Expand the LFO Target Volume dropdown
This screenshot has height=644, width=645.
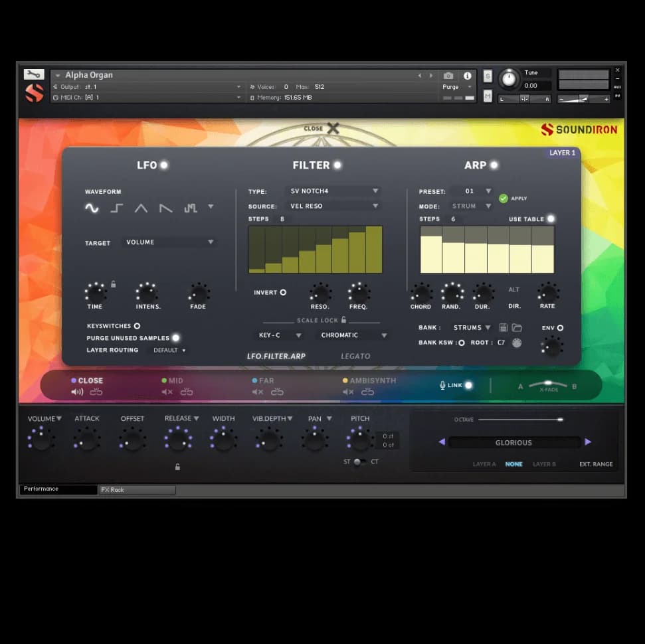coord(169,242)
